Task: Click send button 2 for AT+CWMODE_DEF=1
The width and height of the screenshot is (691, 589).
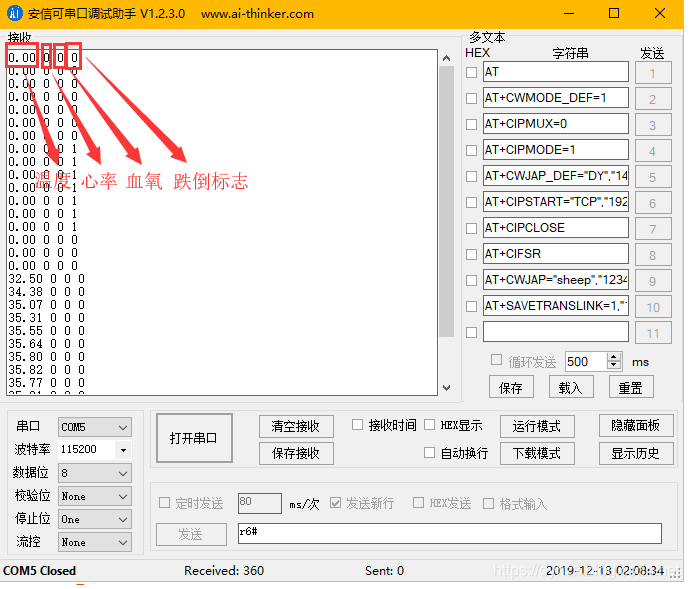Action: (x=653, y=99)
